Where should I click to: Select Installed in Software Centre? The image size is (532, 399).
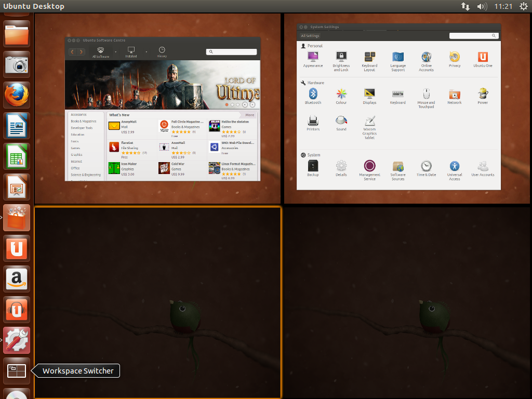131,52
